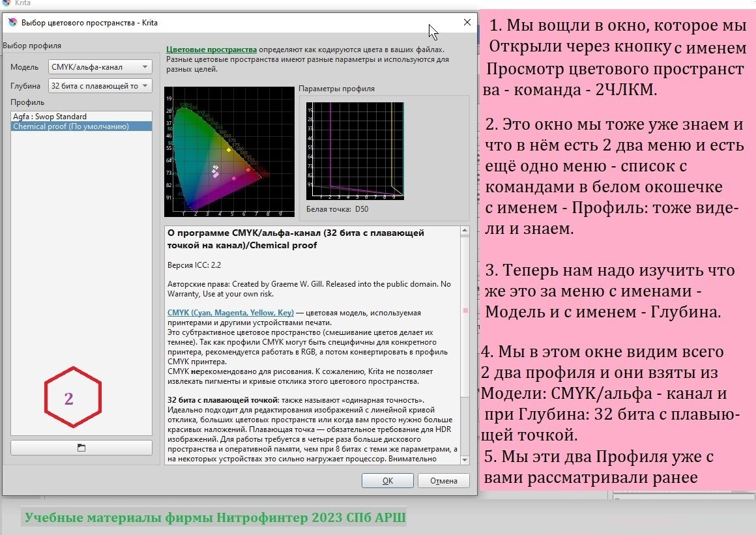Screen dimensions: 756x535
Task: Open the Глубина dropdown 32 бита
Action: [100, 86]
